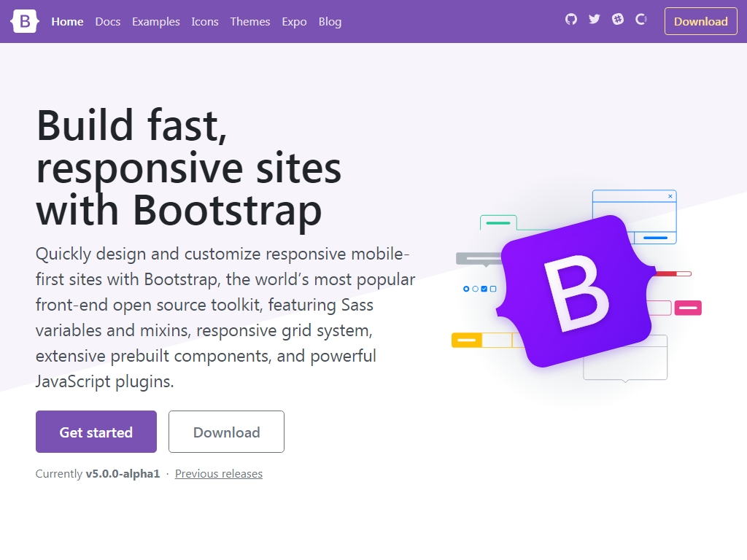Open the Themes nav item
Image resolution: width=747 pixels, height=560 pixels.
click(x=250, y=22)
